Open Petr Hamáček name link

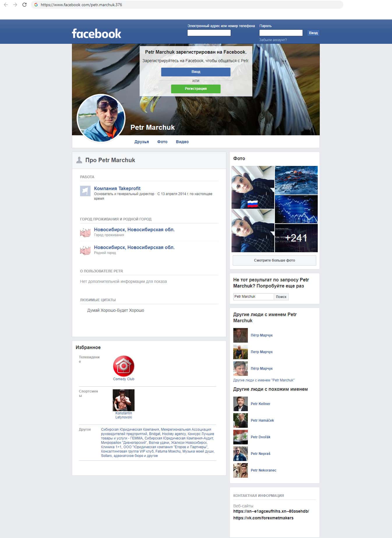[262, 420]
